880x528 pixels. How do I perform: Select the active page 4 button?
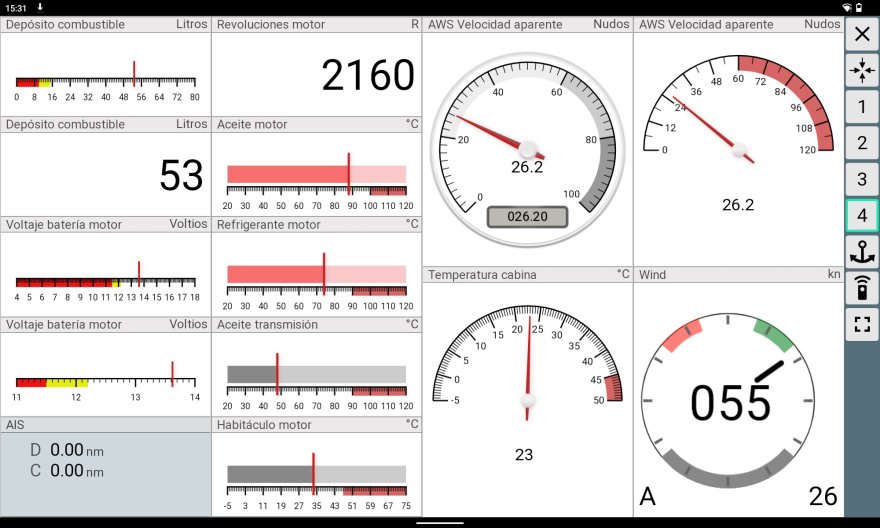861,215
